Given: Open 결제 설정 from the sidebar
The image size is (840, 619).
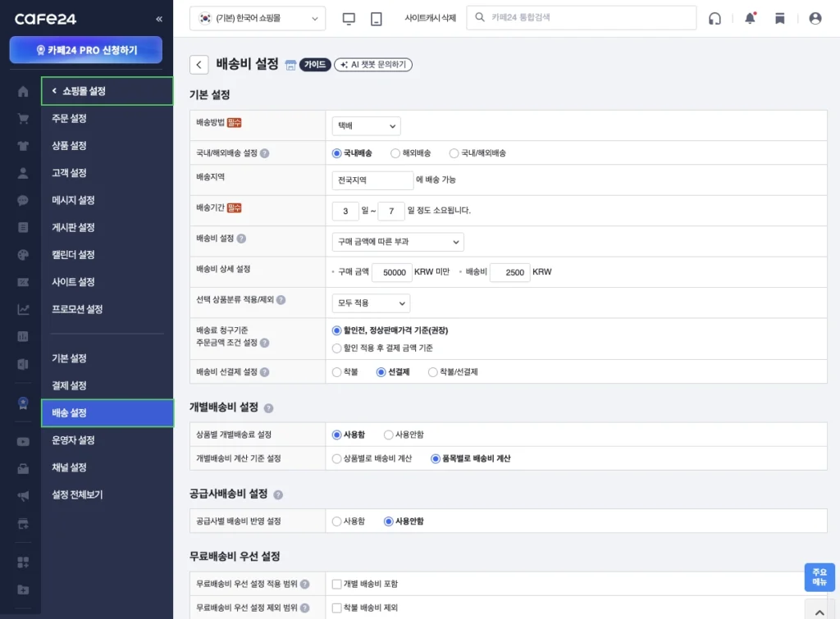Looking at the screenshot, I should (x=107, y=385).
